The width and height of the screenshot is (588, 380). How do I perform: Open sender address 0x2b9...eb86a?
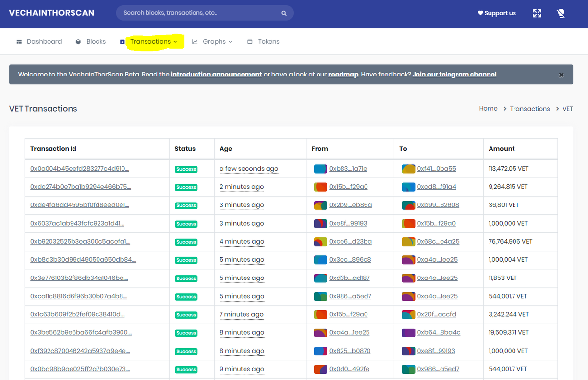tap(350, 205)
